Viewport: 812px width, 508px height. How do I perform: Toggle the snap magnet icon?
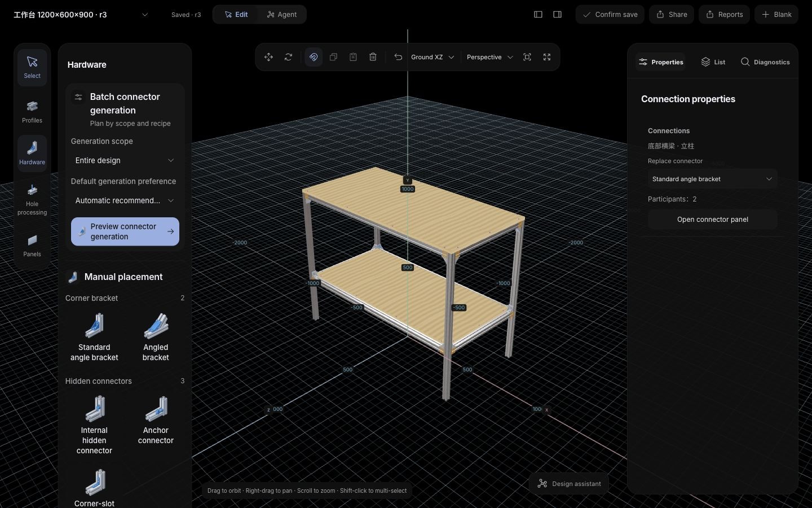[314, 57]
